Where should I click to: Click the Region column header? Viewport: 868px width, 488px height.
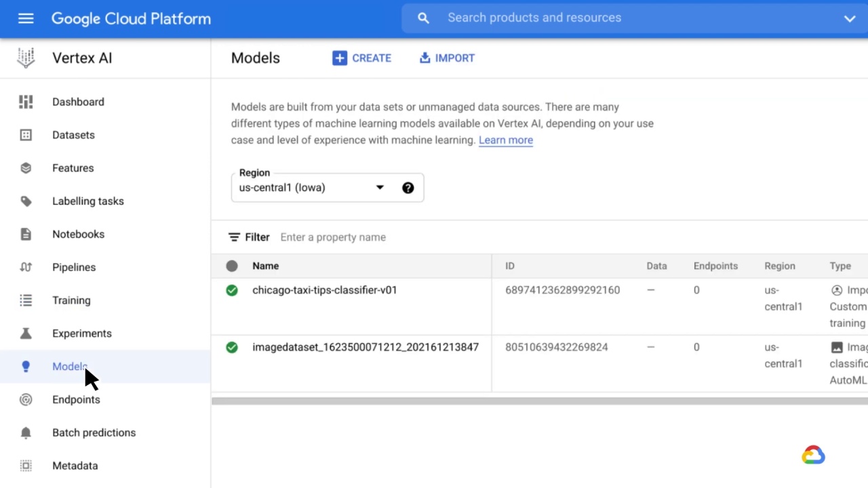(x=780, y=266)
